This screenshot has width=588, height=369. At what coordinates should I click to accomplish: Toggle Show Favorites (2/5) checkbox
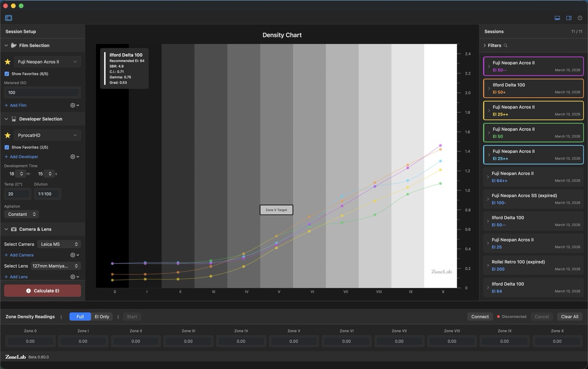pos(6,147)
